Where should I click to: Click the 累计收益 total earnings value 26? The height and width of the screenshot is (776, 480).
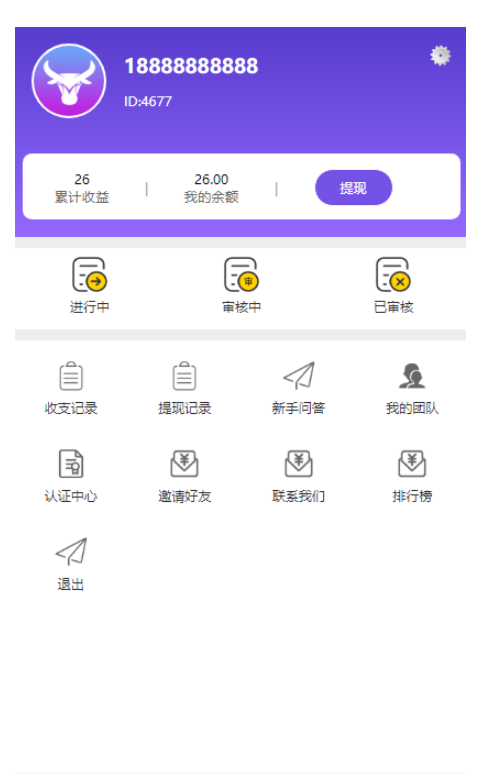pyautogui.click(x=82, y=179)
